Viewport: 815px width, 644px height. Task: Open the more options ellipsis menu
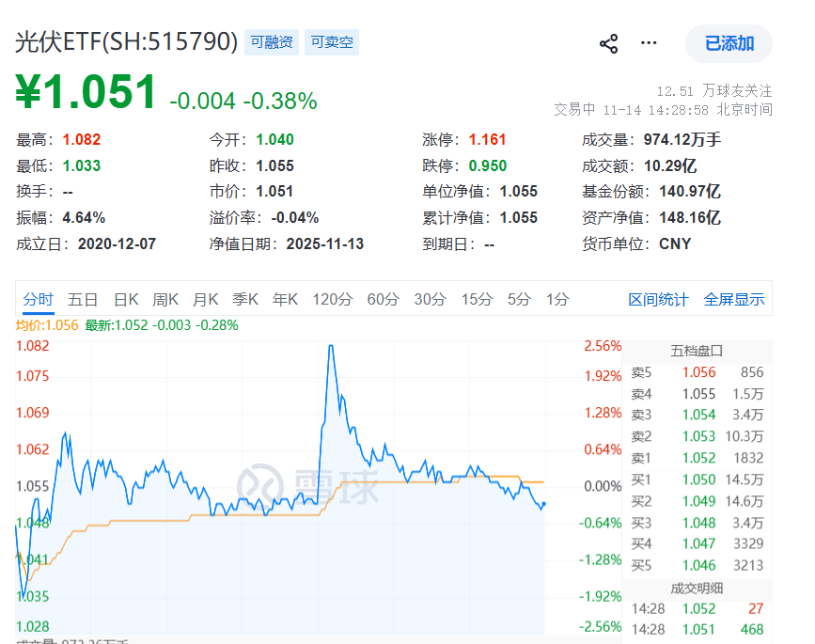tap(649, 43)
